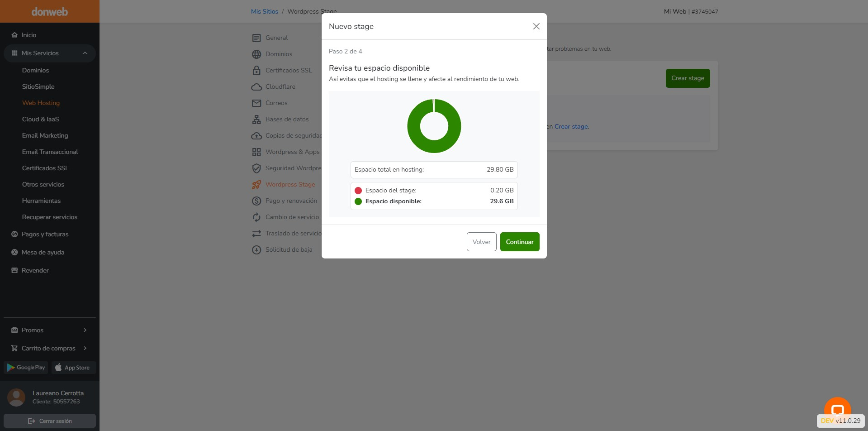Open the App Store badge
Viewport: 868px width, 431px height.
(73, 368)
